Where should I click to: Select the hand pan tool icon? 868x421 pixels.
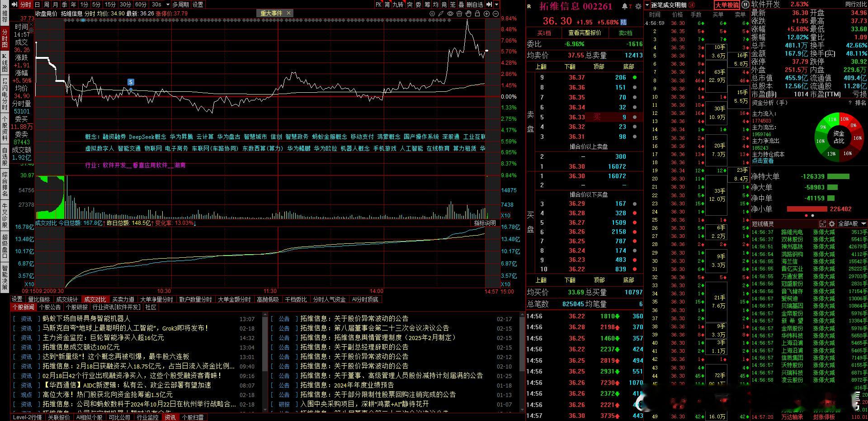tap(468, 14)
